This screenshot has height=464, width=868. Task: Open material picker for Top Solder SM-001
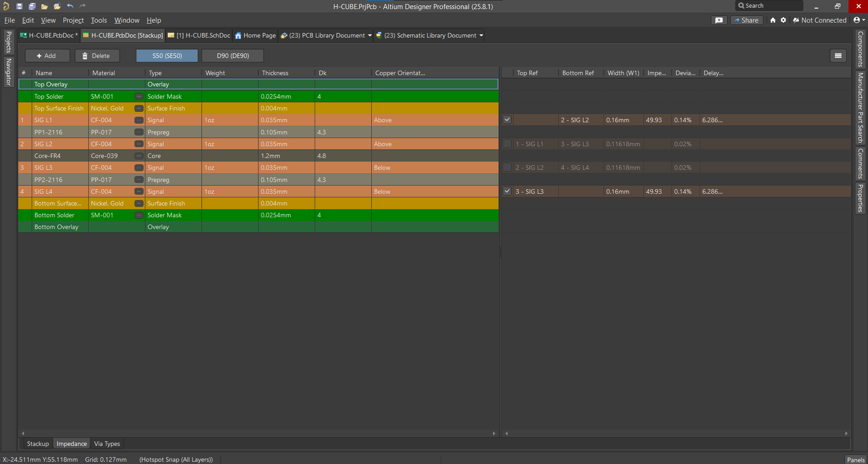139,96
